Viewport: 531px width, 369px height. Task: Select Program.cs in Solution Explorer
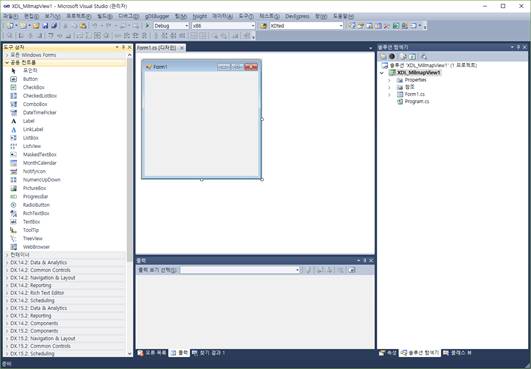[417, 102]
